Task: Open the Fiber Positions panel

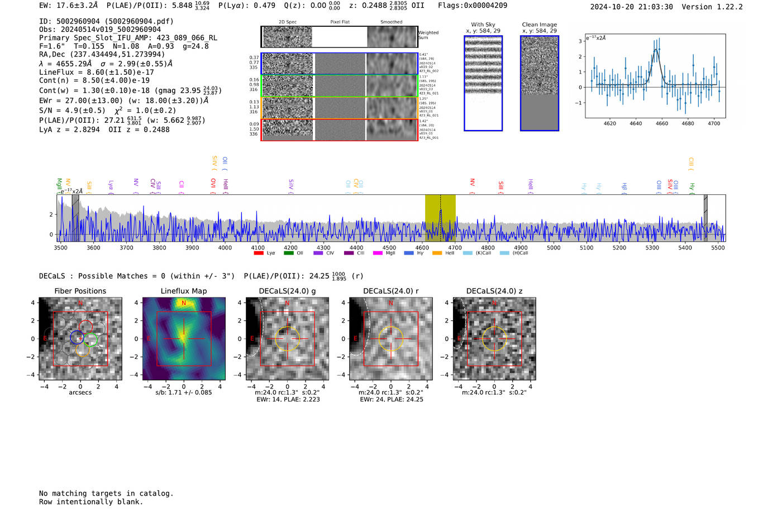Action: [x=80, y=339]
